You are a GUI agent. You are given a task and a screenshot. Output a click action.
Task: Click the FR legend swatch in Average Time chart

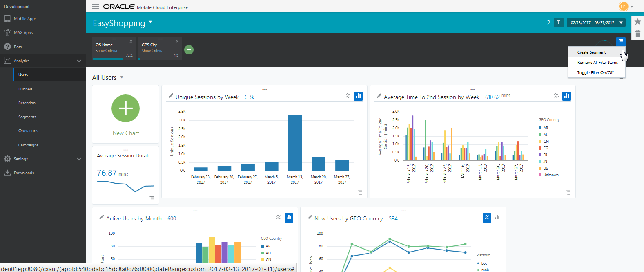(540, 155)
